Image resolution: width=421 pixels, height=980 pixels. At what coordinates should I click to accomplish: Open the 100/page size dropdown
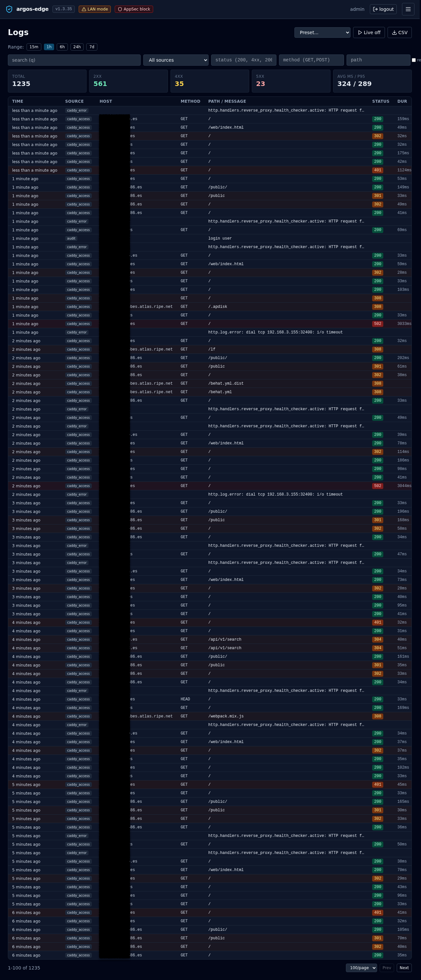[361, 968]
